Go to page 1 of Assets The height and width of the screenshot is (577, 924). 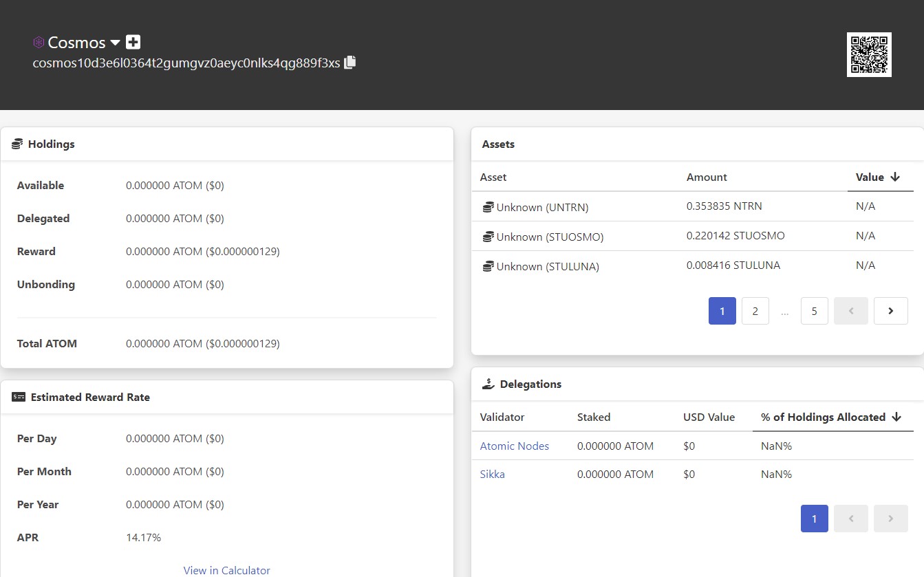click(722, 311)
